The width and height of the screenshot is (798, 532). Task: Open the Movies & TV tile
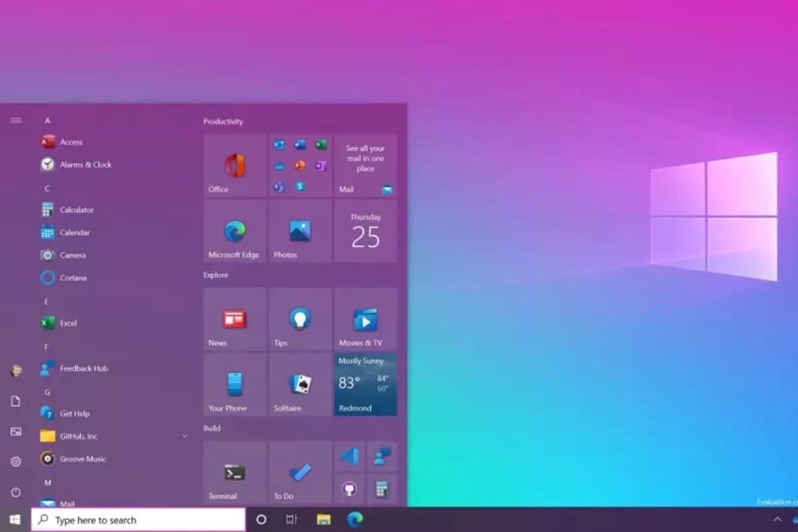[365, 319]
